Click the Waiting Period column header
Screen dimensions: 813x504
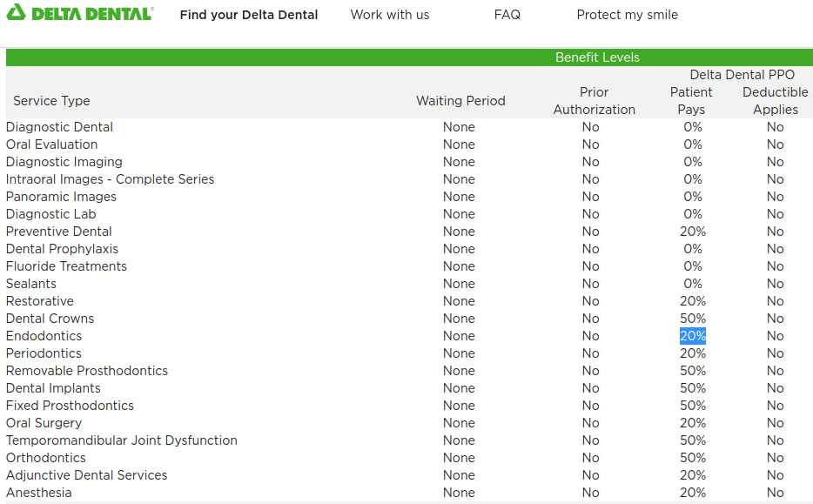pyautogui.click(x=460, y=101)
